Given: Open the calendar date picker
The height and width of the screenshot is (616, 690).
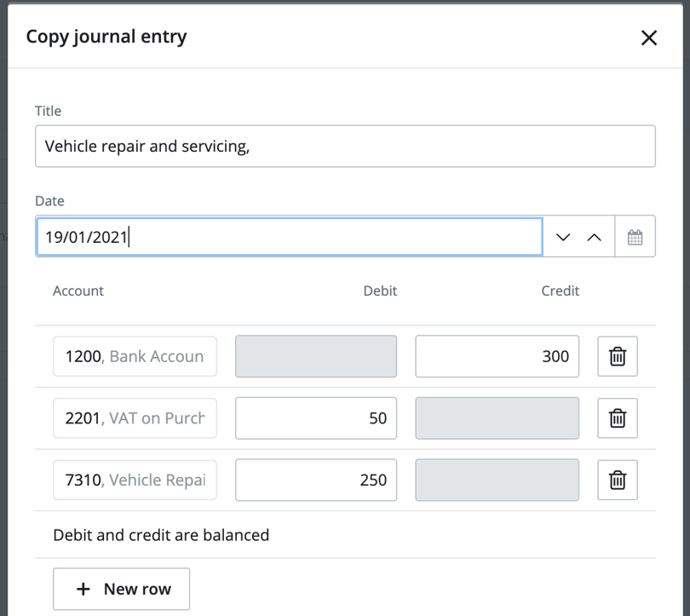Looking at the screenshot, I should 635,237.
